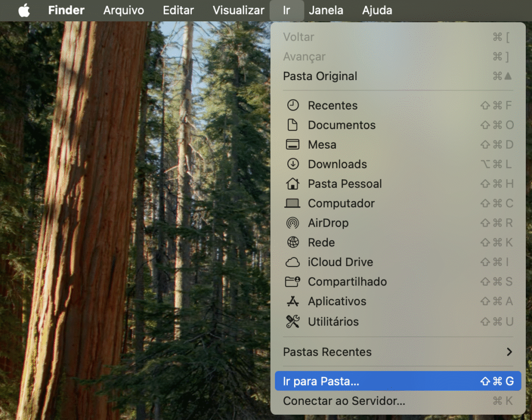
Task: Open the Visualizar menu
Action: pyautogui.click(x=238, y=10)
